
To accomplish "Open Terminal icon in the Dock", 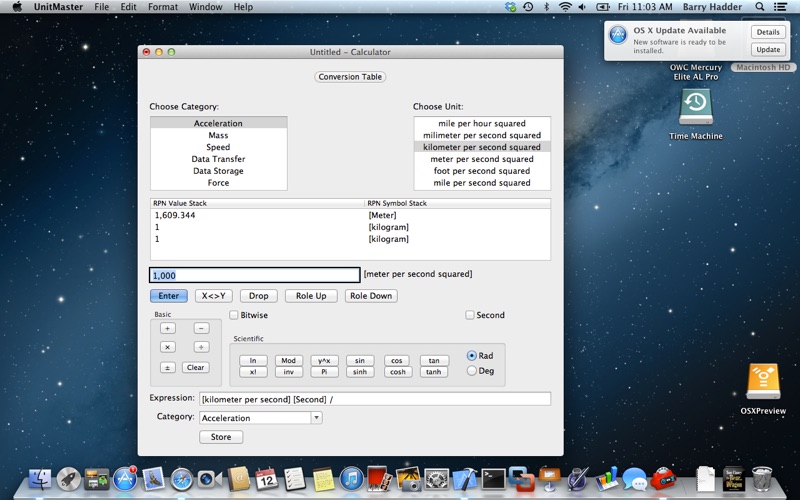I will click(x=493, y=479).
